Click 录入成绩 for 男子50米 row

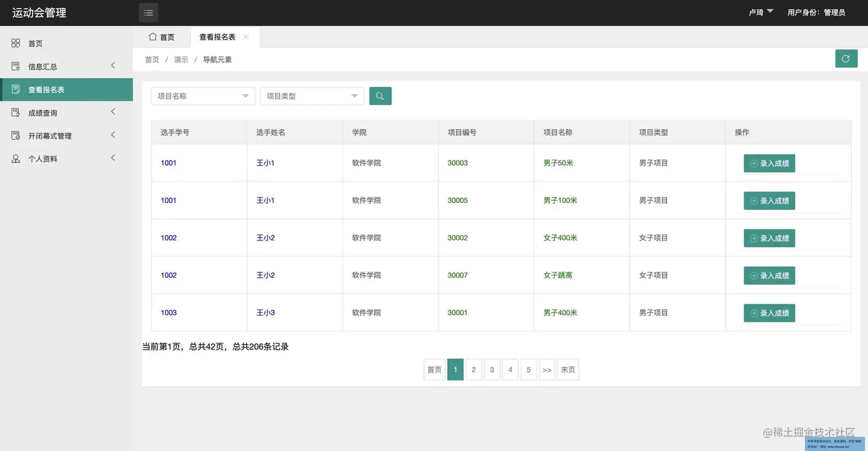pos(769,163)
